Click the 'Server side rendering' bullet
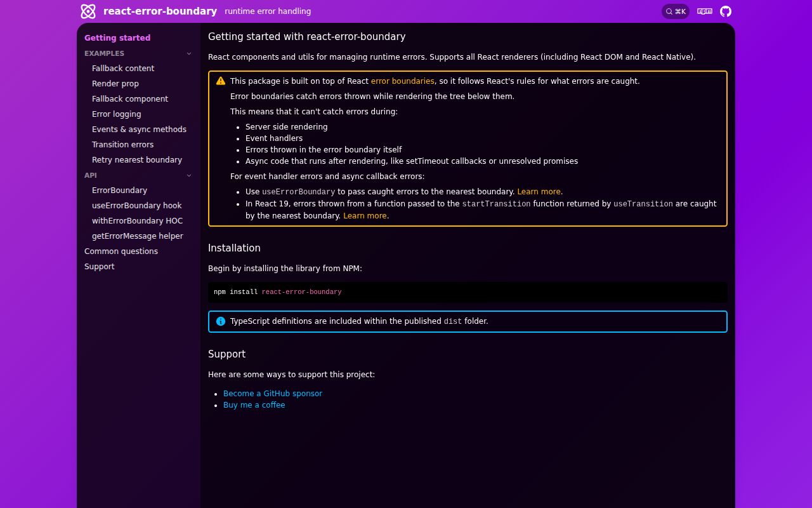The width and height of the screenshot is (812, 508). [x=287, y=127]
